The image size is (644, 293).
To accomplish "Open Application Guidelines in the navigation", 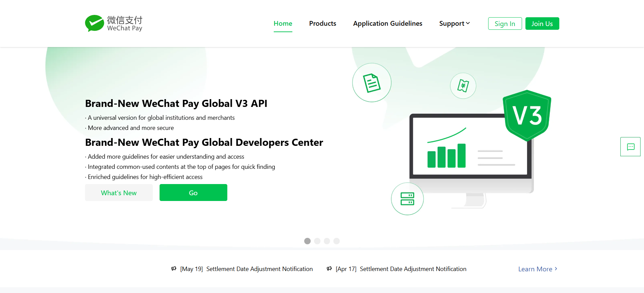I will pos(388,23).
